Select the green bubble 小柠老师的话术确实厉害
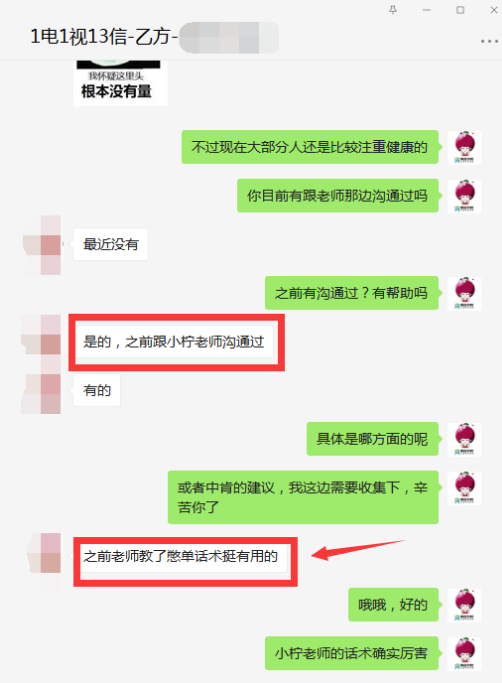Image resolution: width=502 pixels, height=683 pixels. [352, 653]
